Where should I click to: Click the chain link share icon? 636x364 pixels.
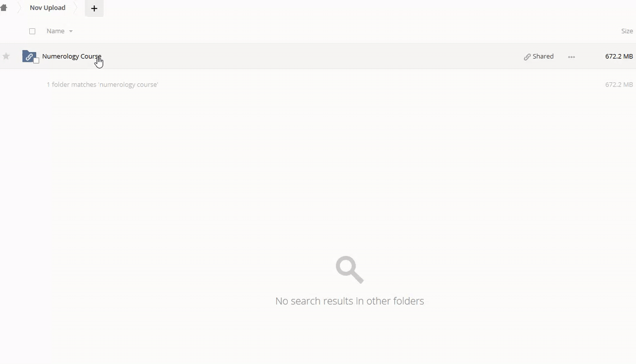point(527,57)
